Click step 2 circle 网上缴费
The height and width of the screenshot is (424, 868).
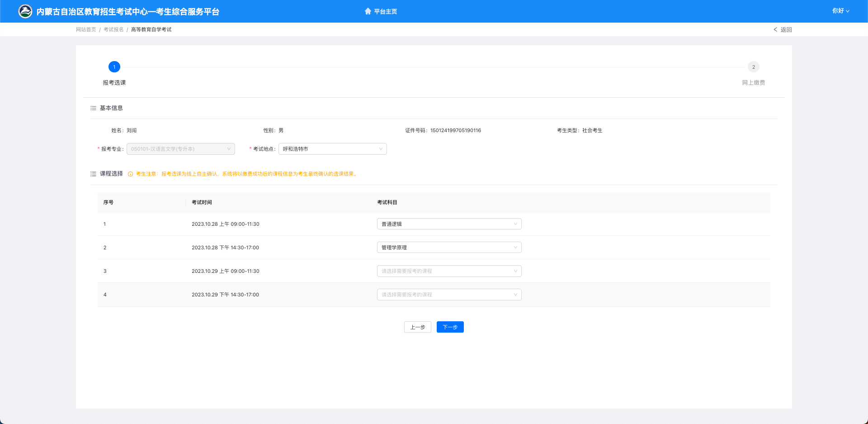point(753,67)
